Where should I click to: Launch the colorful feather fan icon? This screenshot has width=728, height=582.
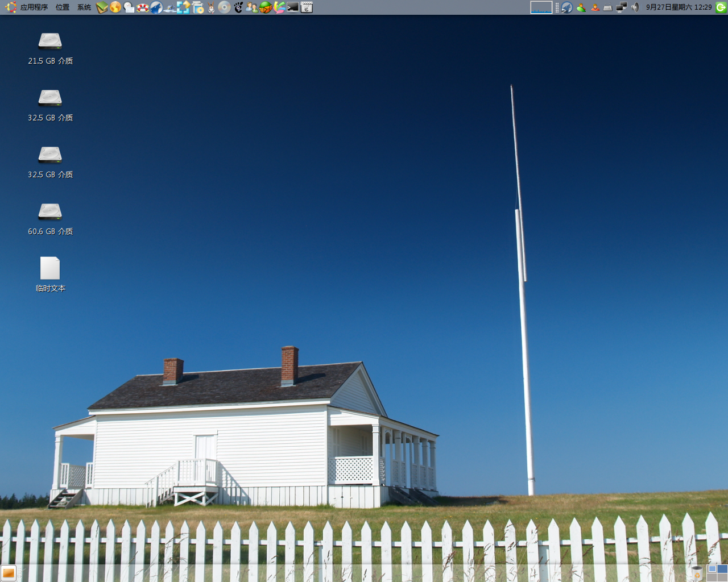279,7
